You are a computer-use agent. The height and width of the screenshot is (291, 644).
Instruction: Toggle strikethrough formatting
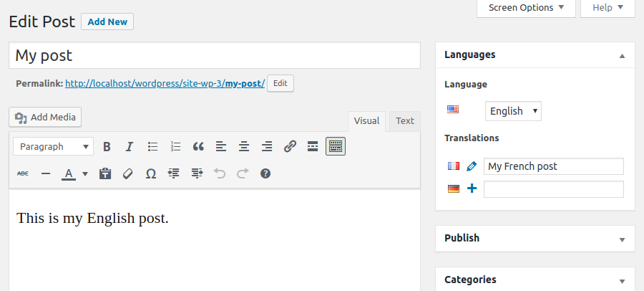point(23,173)
